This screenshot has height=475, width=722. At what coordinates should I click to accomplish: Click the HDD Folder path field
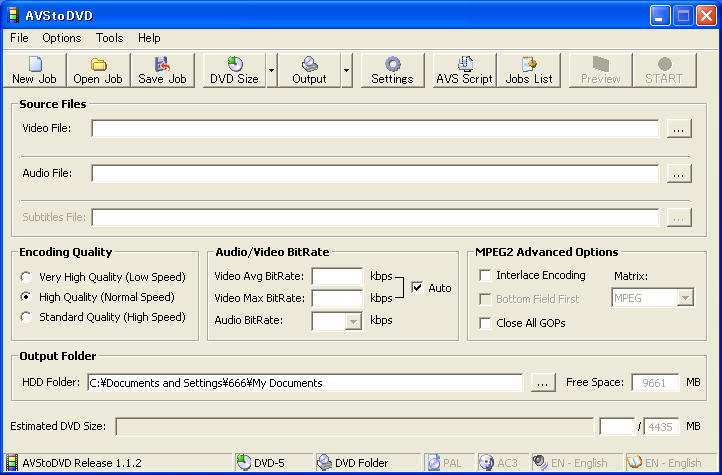tap(305, 382)
